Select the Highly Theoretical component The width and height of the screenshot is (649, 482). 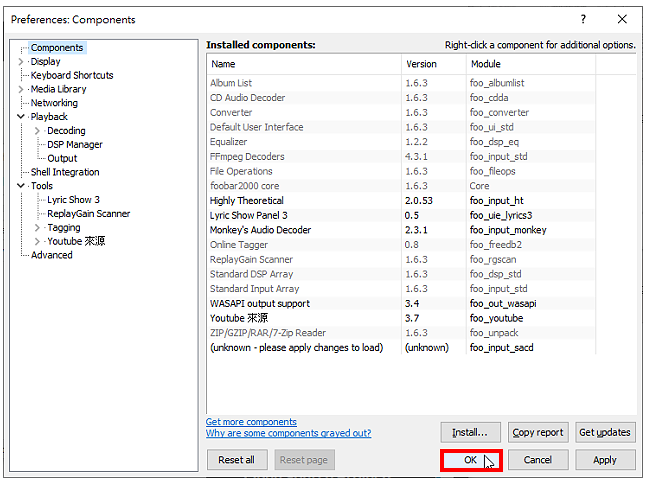pos(401,201)
